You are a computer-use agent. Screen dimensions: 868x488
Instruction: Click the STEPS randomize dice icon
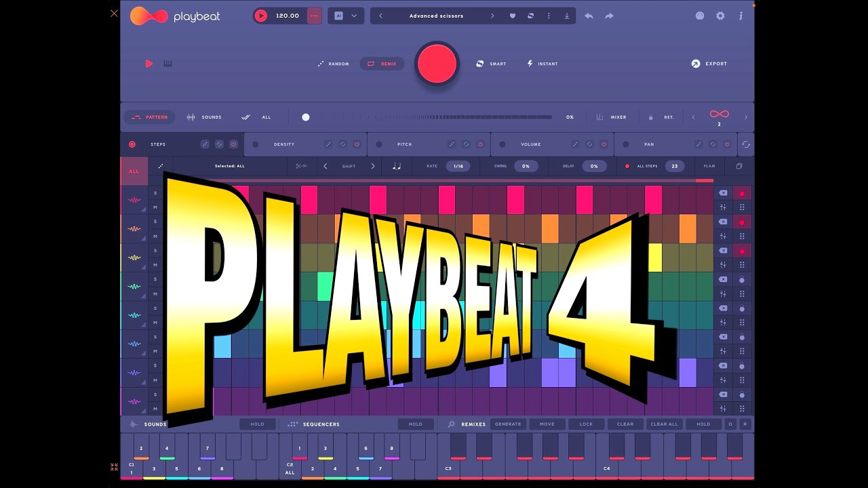tap(205, 144)
